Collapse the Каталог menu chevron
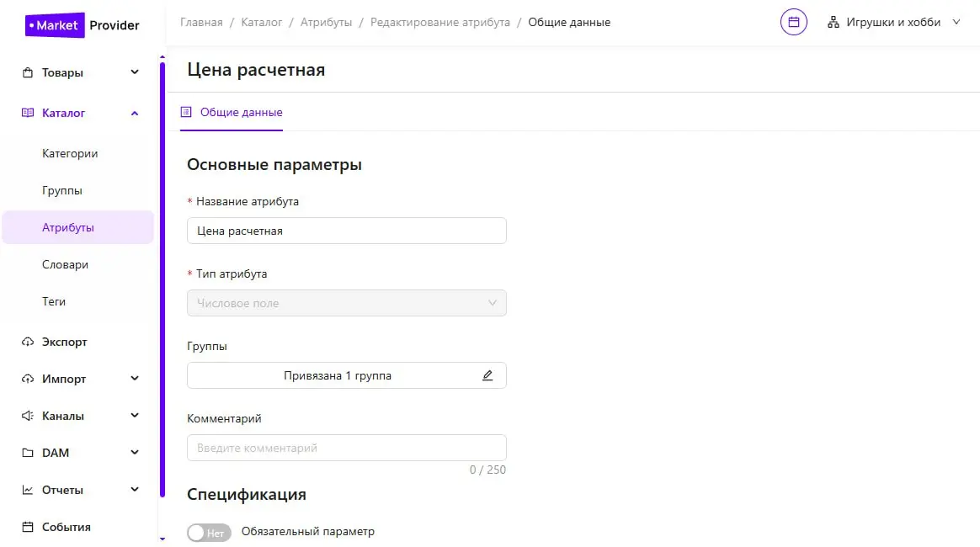Viewport: 980px width, 547px height. click(x=135, y=113)
